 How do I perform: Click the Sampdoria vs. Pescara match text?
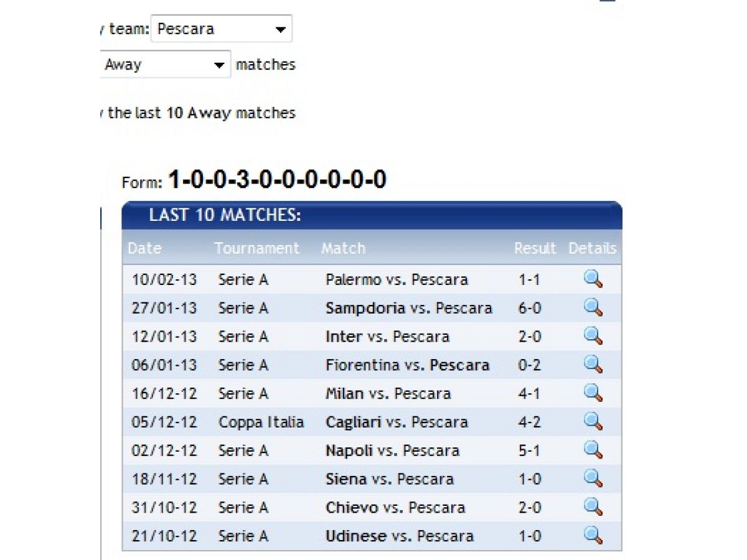(408, 308)
